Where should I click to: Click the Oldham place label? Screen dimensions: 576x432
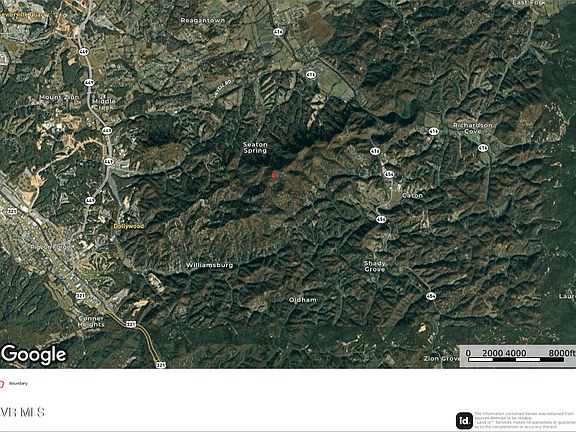[x=303, y=300]
